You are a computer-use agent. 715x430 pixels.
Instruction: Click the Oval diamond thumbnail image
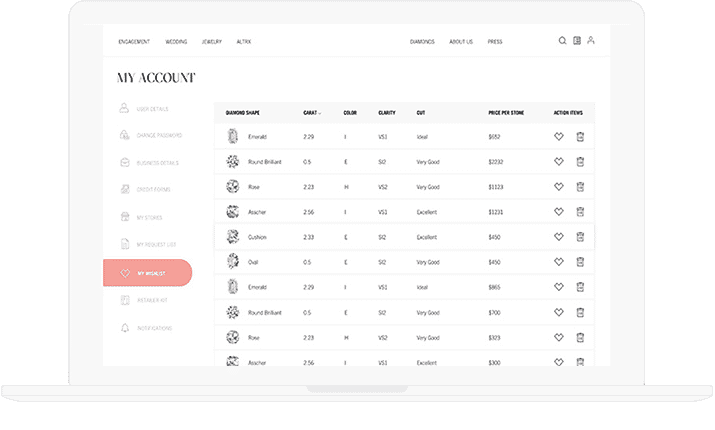pyautogui.click(x=233, y=262)
